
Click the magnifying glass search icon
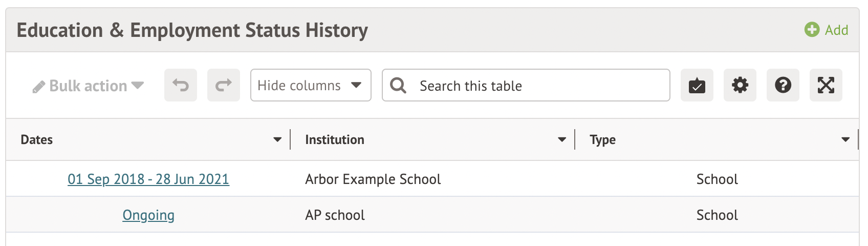[x=398, y=85]
